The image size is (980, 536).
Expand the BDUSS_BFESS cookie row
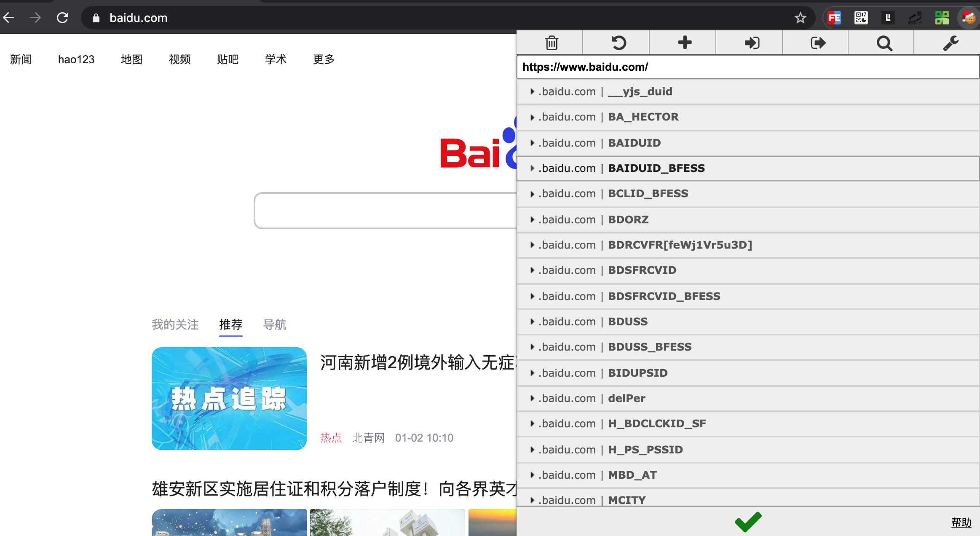(748, 347)
